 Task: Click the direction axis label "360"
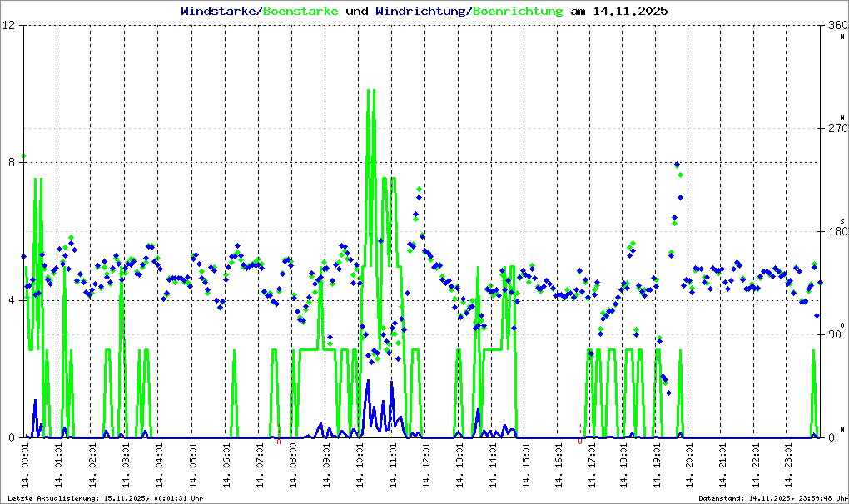[837, 25]
